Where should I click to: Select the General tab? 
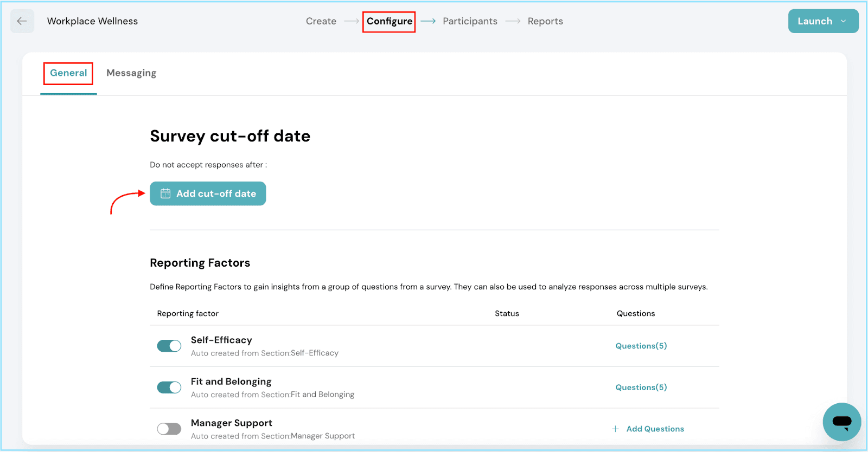click(68, 73)
